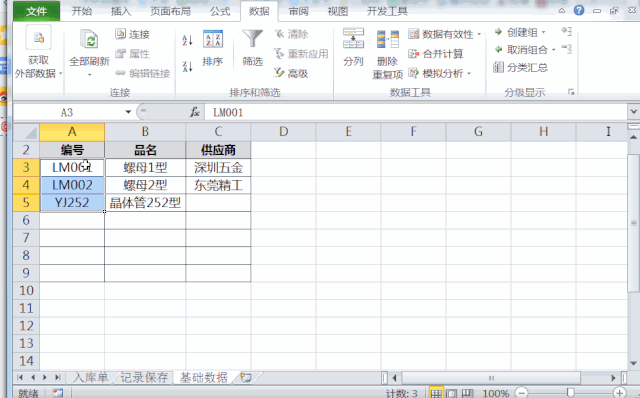640x398 pixels.
Task: Open the Ungroup dropdown arrow
Action: pos(553,50)
